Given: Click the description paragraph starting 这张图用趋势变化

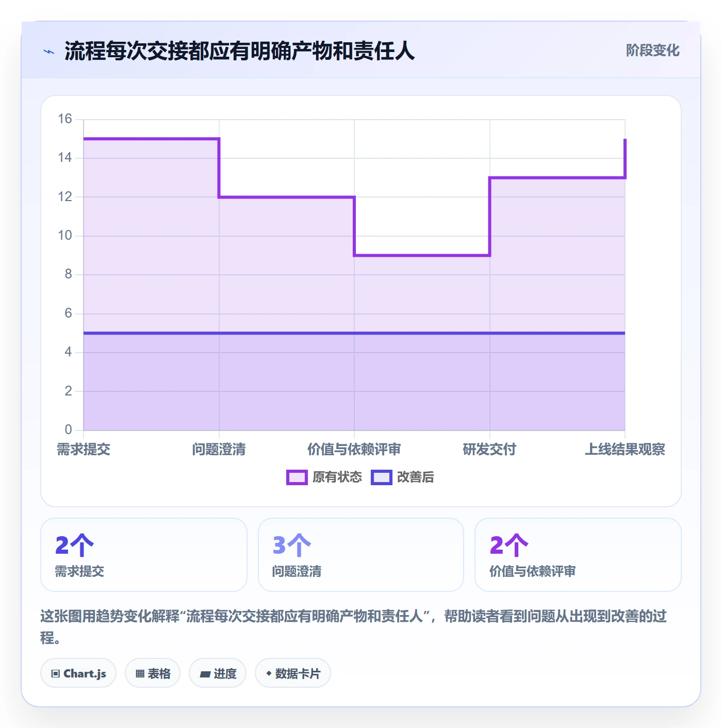Looking at the screenshot, I should pyautogui.click(x=354, y=627).
